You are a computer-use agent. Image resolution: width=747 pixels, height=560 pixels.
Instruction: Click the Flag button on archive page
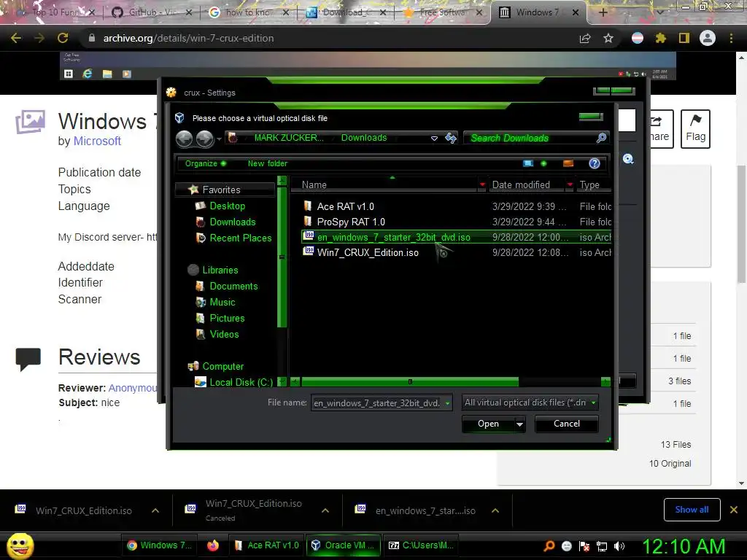coord(695,129)
